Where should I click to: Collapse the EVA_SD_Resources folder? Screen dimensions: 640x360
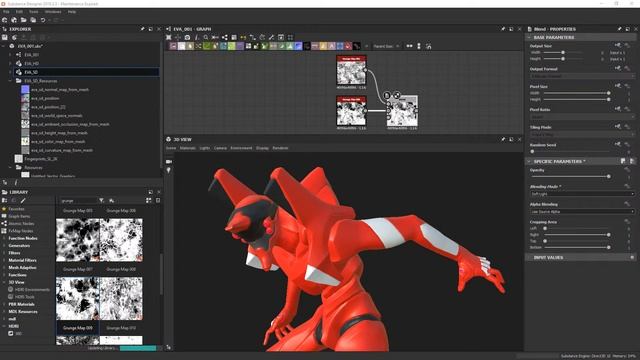[x=10, y=81]
